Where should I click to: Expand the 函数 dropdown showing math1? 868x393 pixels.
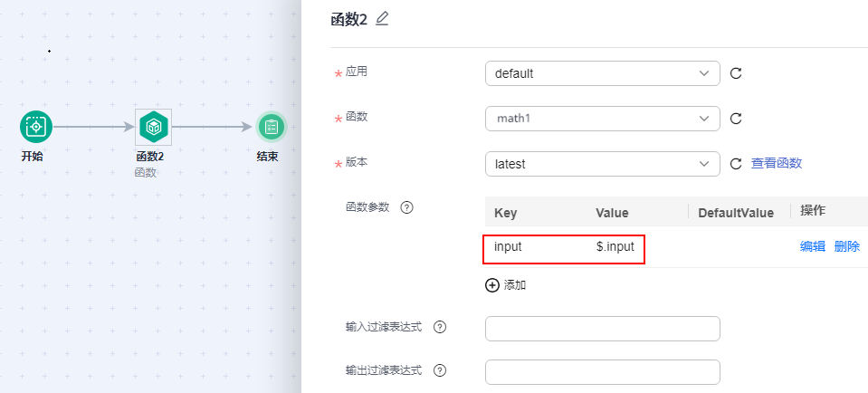[x=602, y=119]
